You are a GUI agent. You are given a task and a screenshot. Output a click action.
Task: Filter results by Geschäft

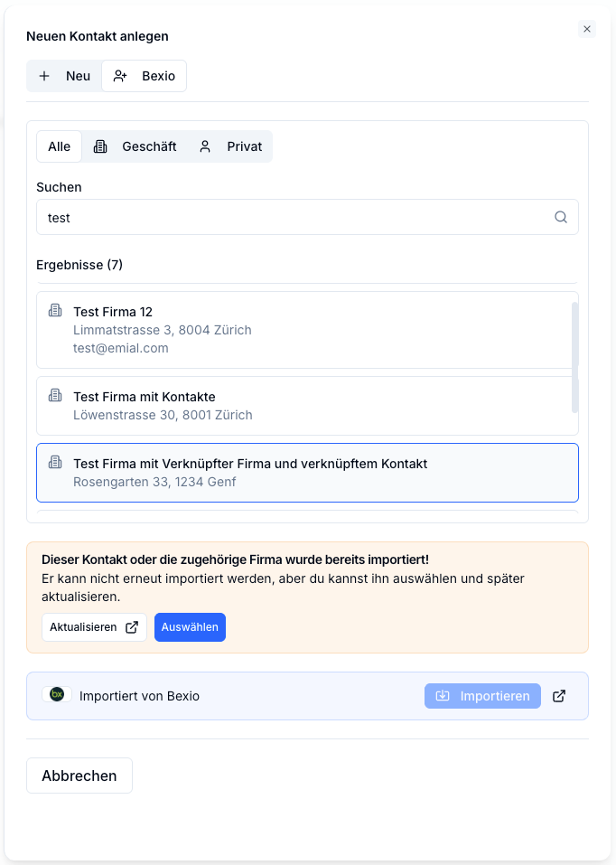(135, 146)
